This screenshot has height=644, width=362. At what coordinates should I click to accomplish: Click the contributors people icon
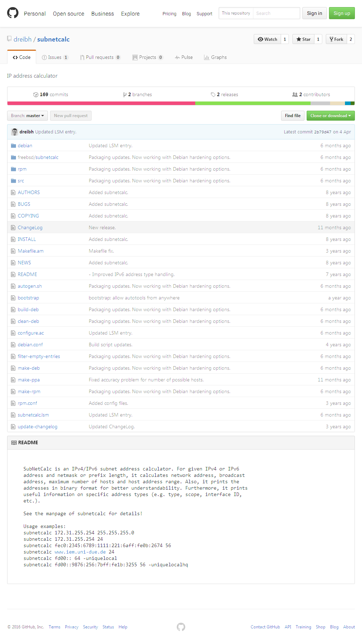pos(295,95)
